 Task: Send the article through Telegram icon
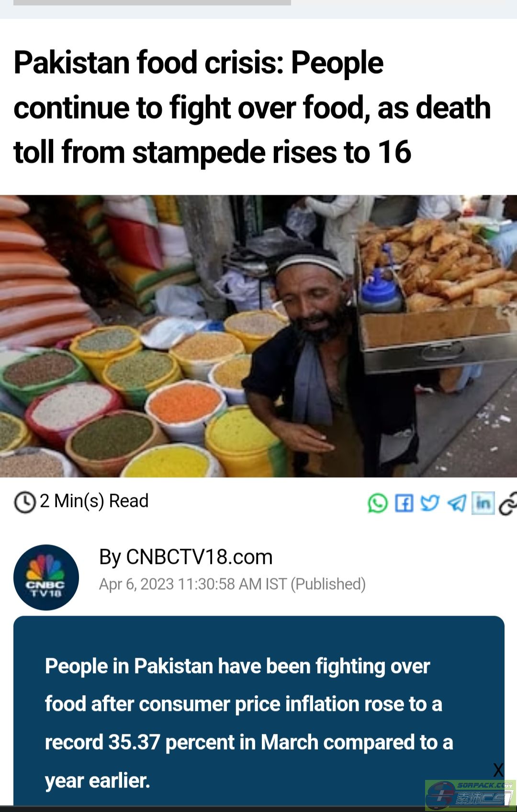coord(457,503)
